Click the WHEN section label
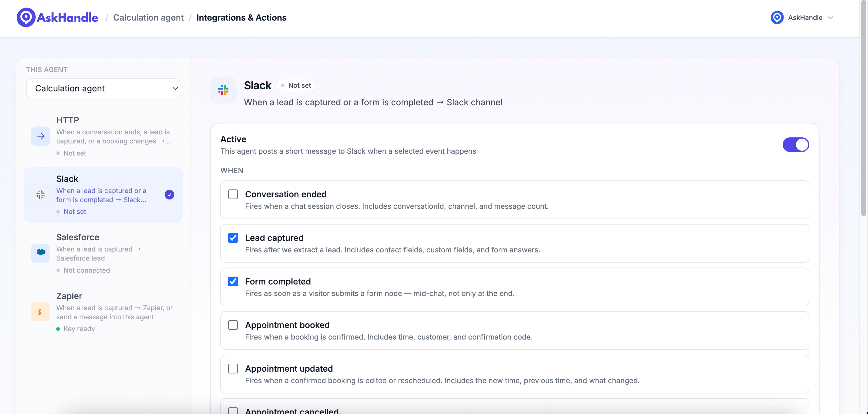Viewport: 868px width, 414px height. [232, 170]
